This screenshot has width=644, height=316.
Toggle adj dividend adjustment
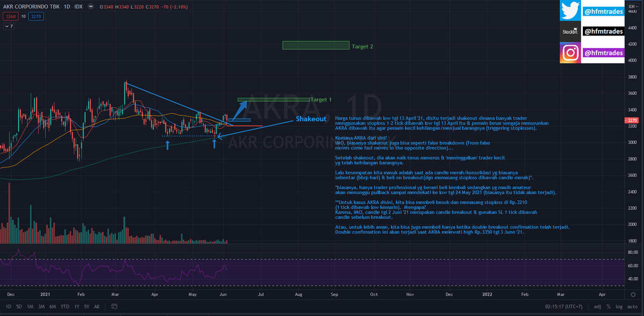(598, 306)
